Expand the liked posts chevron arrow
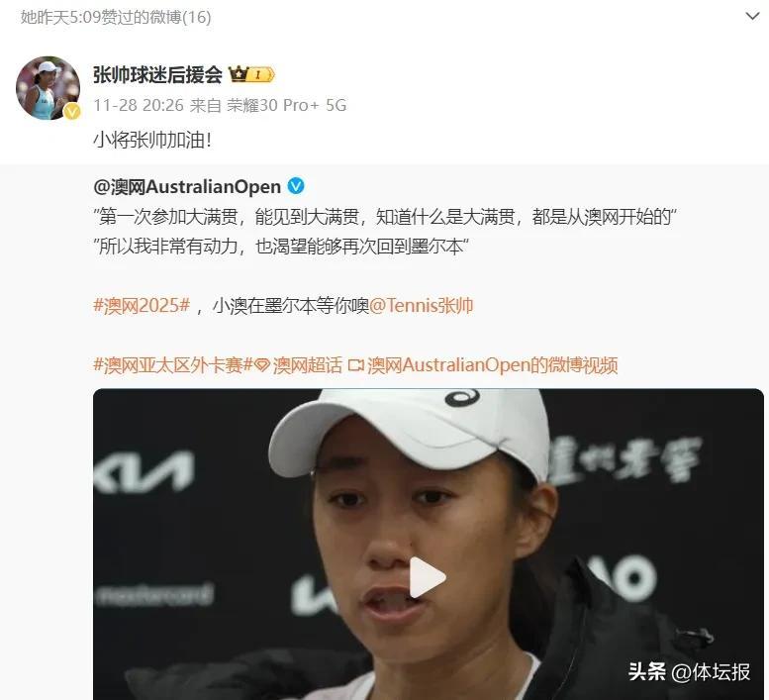This screenshot has height=700, width=769. (x=752, y=16)
